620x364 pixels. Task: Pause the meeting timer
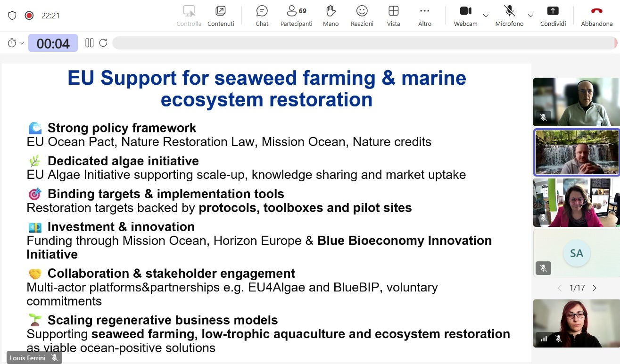click(89, 43)
